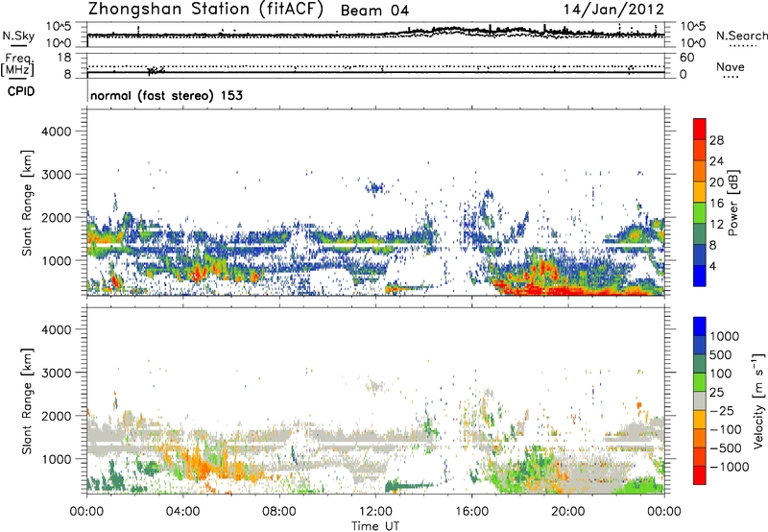
Task: Click the N.Sky noise plot strip
Action: pyautogui.click(x=375, y=35)
